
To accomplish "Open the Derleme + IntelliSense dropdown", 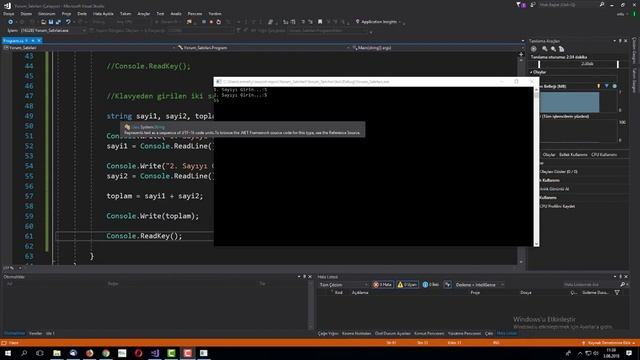I will point(480,284).
